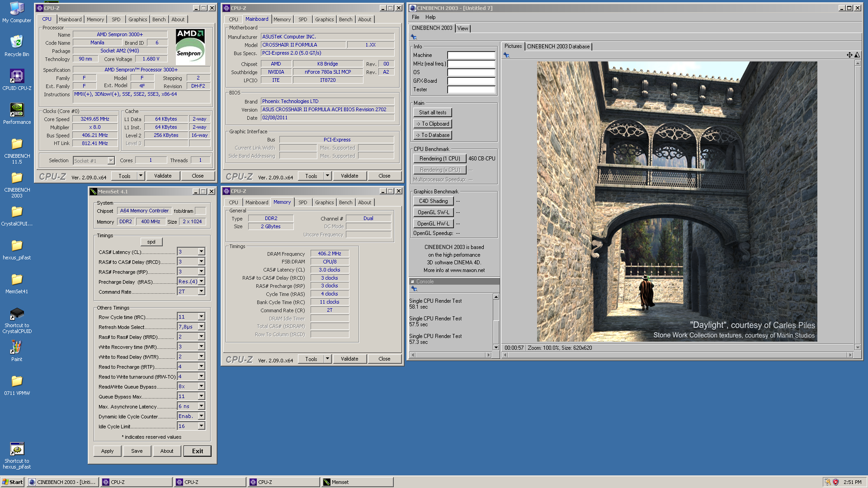Screen dimensions: 868x488
Task: Click OpenGL HW-L button
Action: coord(433,224)
